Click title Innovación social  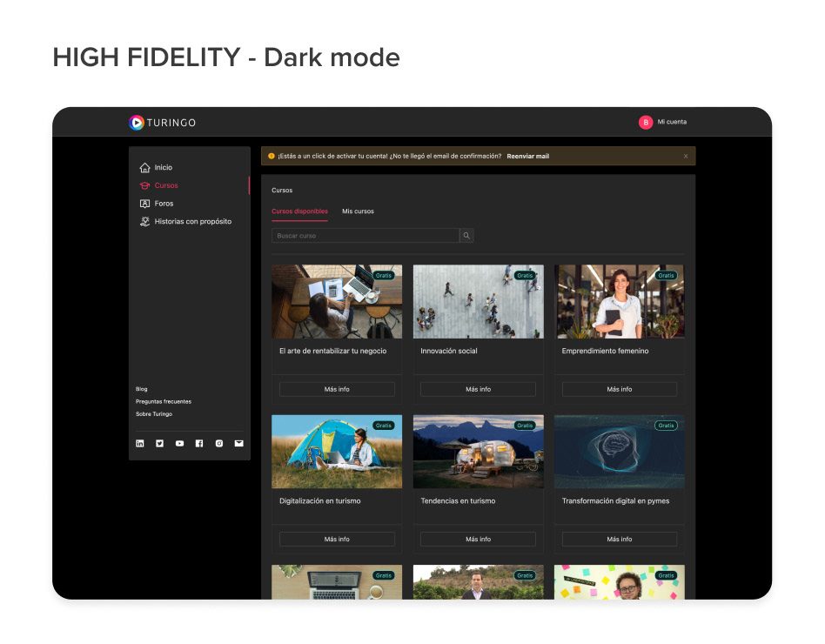coord(449,352)
